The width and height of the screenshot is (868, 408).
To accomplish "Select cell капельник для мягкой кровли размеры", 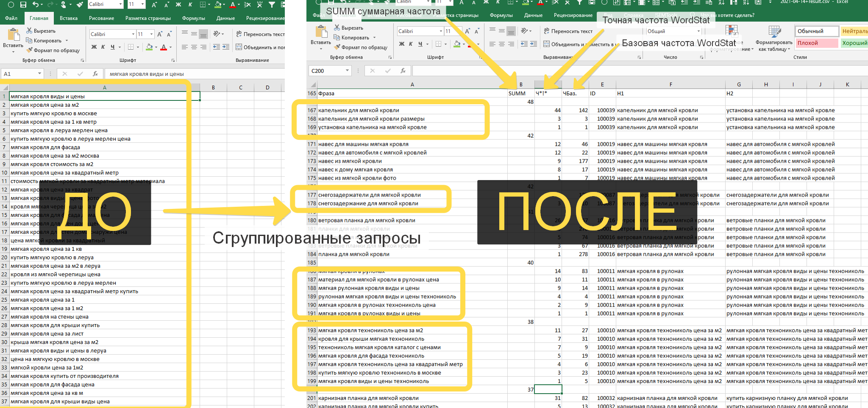I will tap(412, 119).
